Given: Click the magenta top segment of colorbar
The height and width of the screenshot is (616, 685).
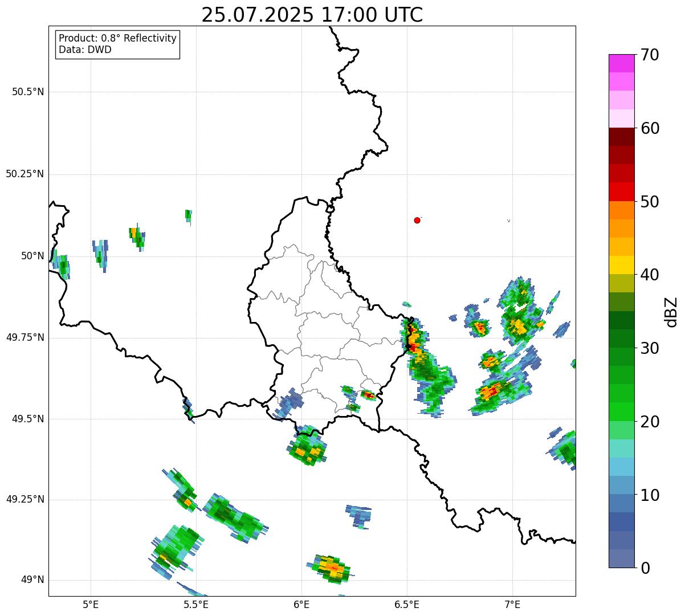Looking at the screenshot, I should [x=621, y=63].
